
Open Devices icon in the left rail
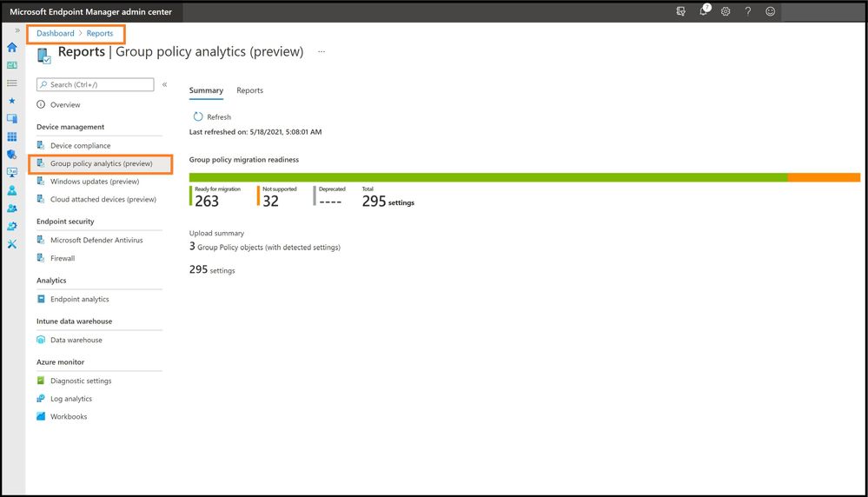(11, 118)
